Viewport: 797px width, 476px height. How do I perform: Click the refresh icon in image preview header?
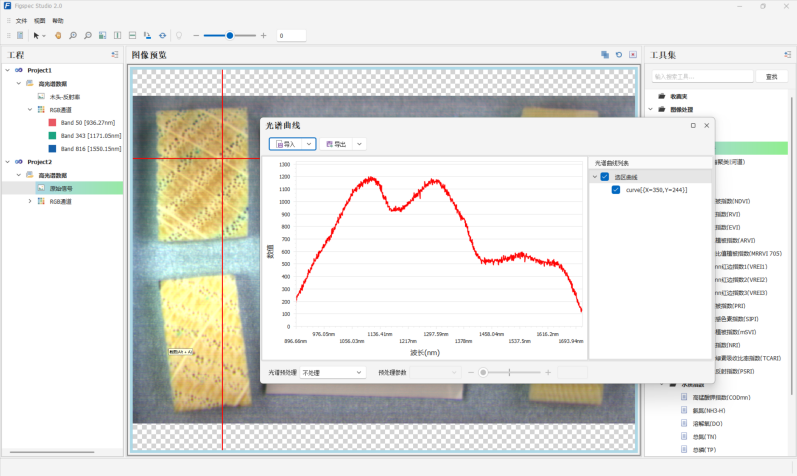pyautogui.click(x=619, y=55)
